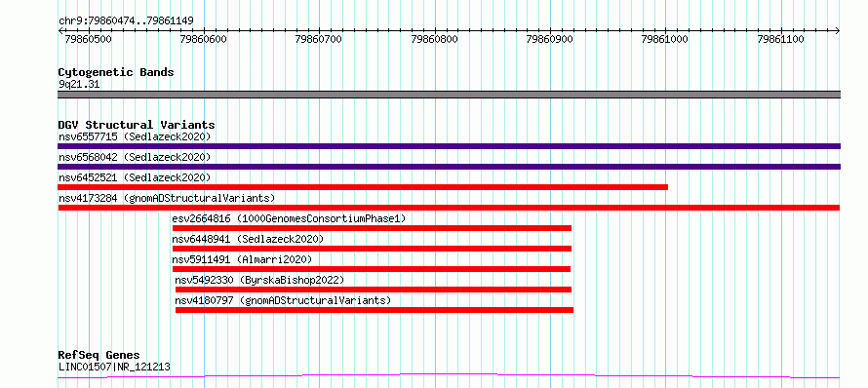Select the gray 9q21.31 cytogenetic band bar
Viewport: 868px width, 388px height.
(x=449, y=95)
